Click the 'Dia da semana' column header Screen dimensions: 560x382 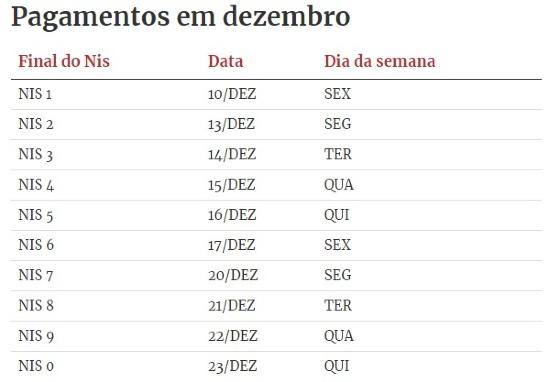[380, 61]
